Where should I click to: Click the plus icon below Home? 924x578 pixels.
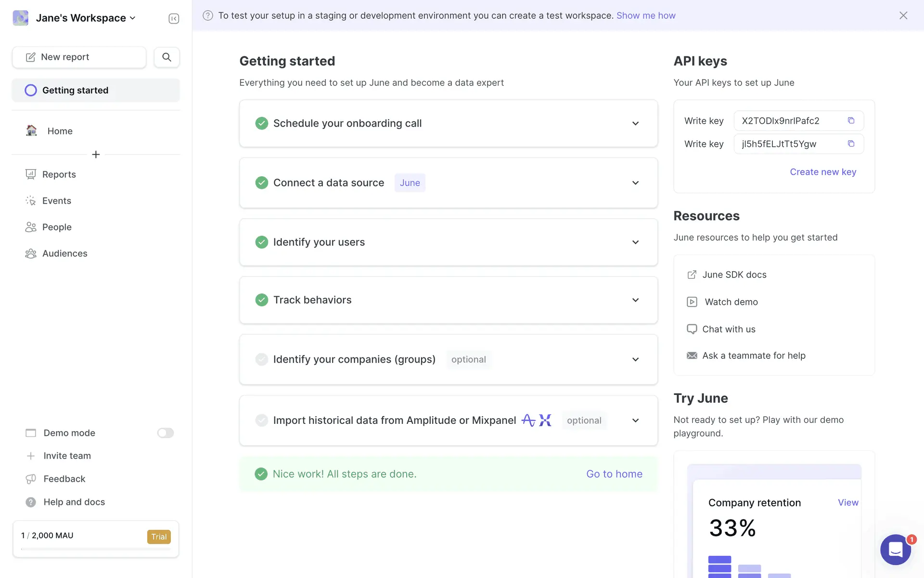(96, 155)
